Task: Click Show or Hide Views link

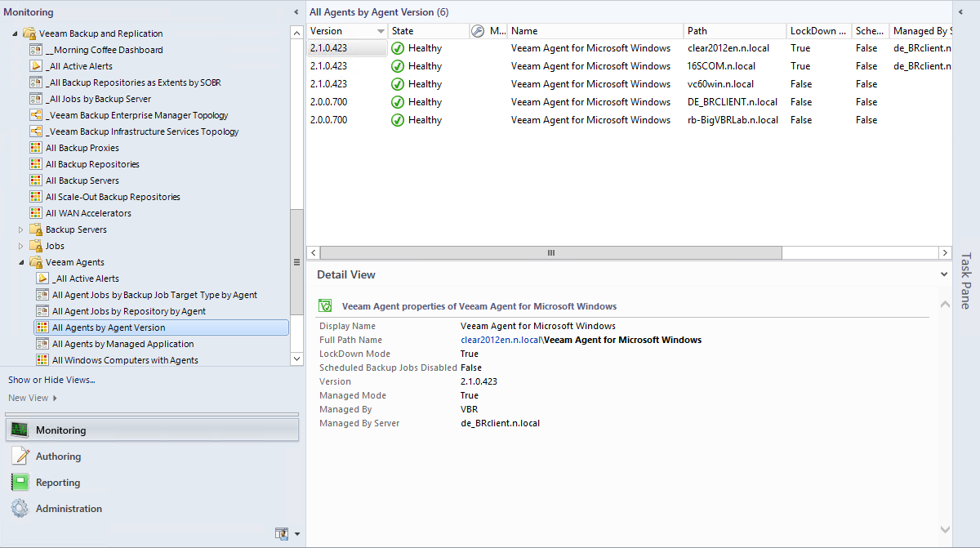Action: [51, 380]
